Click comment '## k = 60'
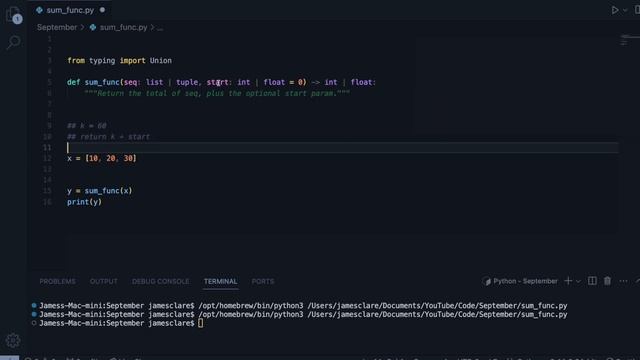The height and width of the screenshot is (360, 640). tap(87, 126)
